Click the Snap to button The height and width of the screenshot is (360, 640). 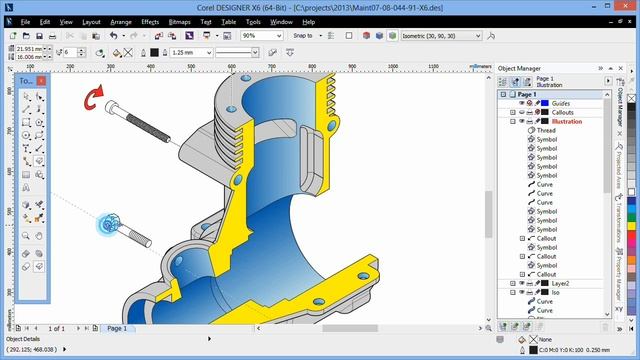302,36
